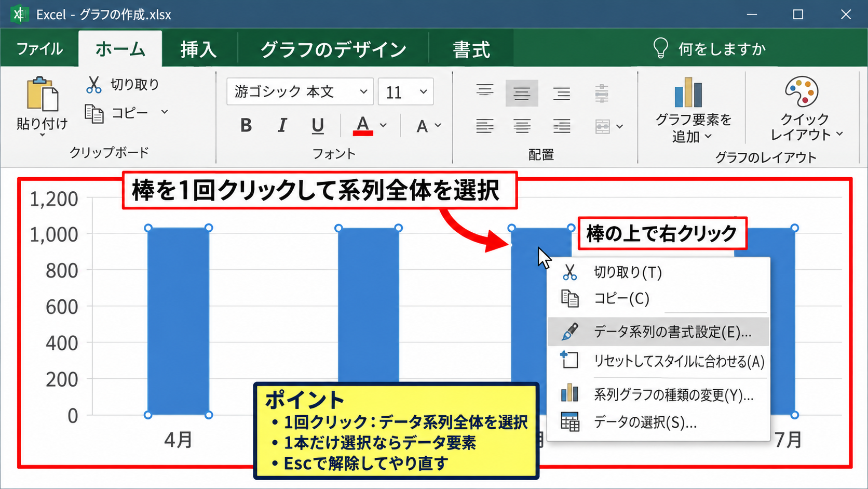Viewport: 868px width, 489px height.
Task: Open the font color dropdown arrow
Action: click(x=384, y=125)
